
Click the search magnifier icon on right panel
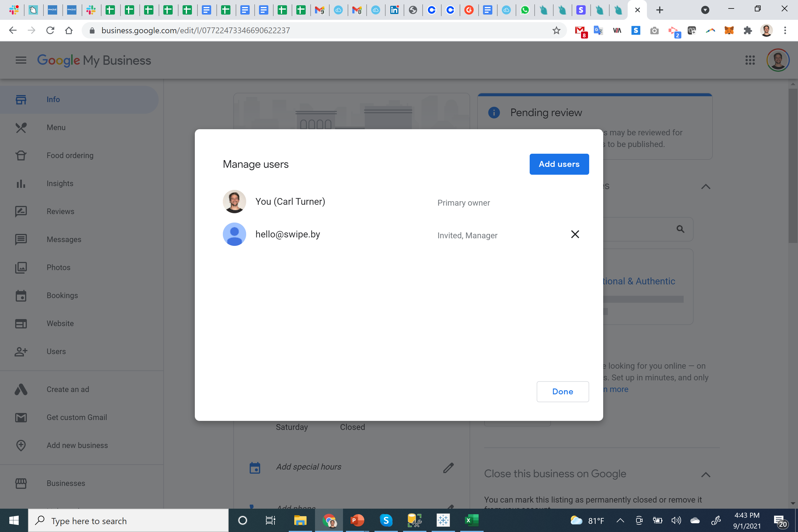pos(680,229)
